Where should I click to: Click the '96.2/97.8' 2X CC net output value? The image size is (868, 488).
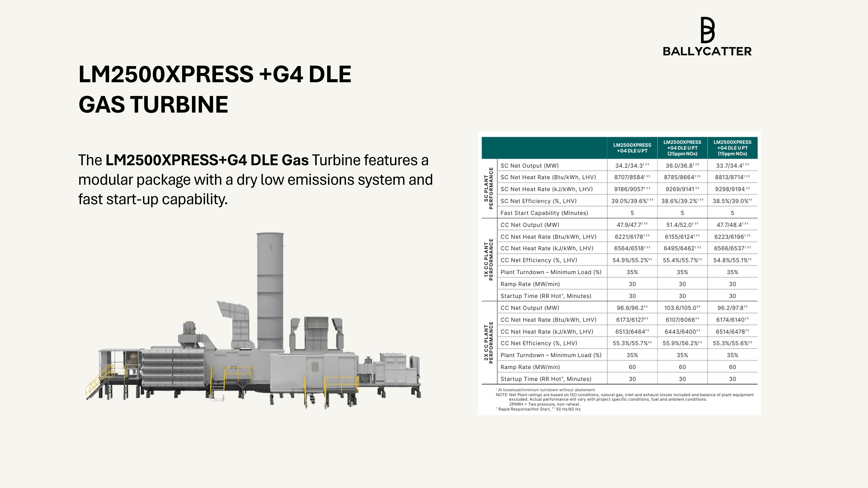click(732, 308)
